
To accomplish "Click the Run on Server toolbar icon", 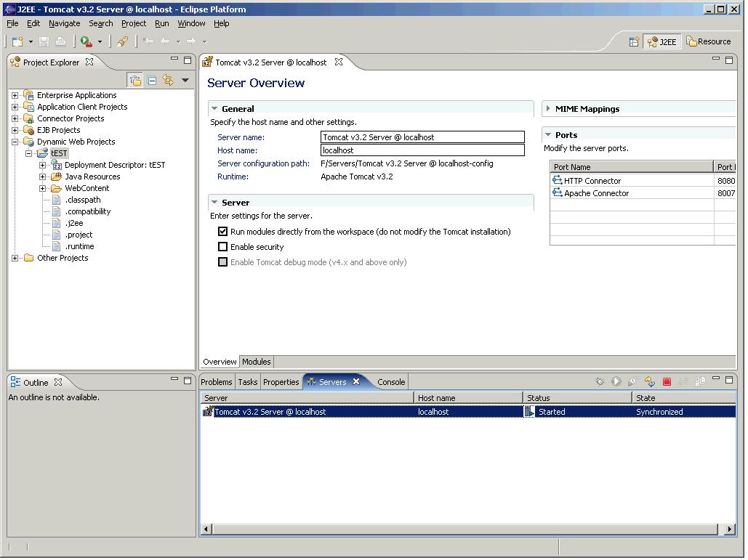I will point(87,42).
